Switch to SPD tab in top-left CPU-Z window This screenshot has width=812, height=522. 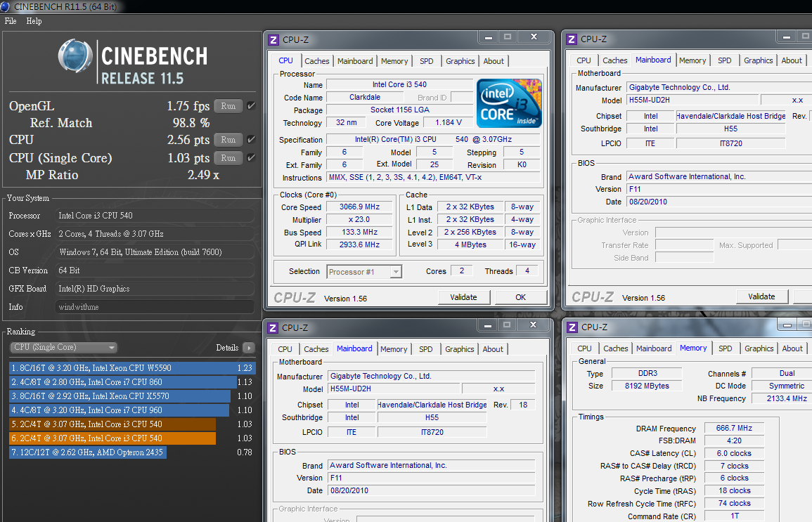[427, 61]
